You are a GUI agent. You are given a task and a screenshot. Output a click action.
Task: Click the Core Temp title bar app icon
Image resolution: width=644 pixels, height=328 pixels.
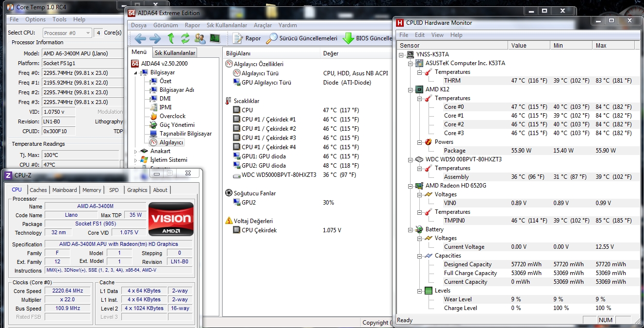pyautogui.click(x=11, y=7)
